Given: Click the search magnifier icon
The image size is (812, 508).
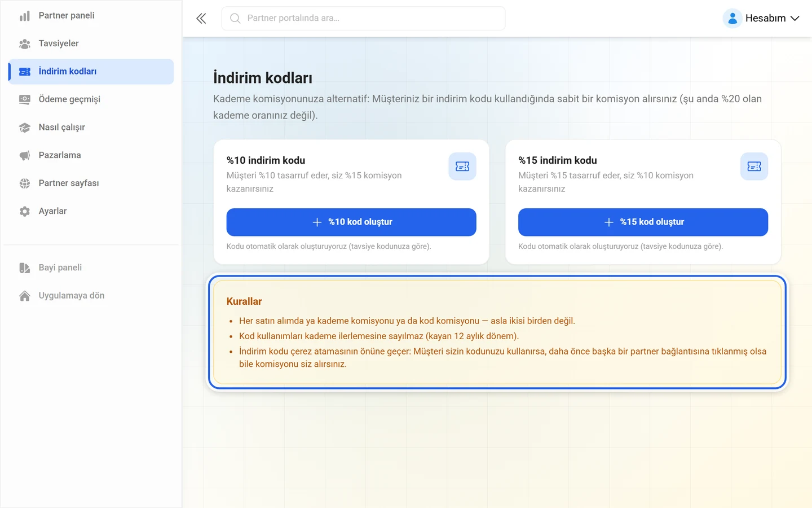Looking at the screenshot, I should tap(235, 19).
